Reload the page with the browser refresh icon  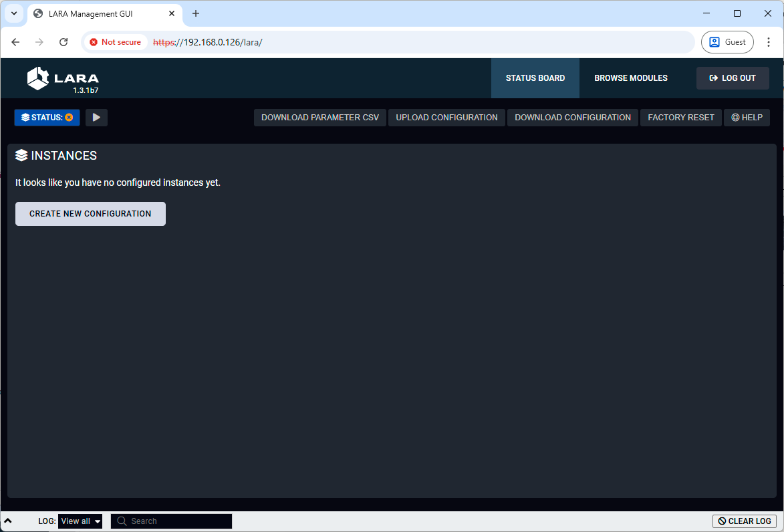click(63, 42)
